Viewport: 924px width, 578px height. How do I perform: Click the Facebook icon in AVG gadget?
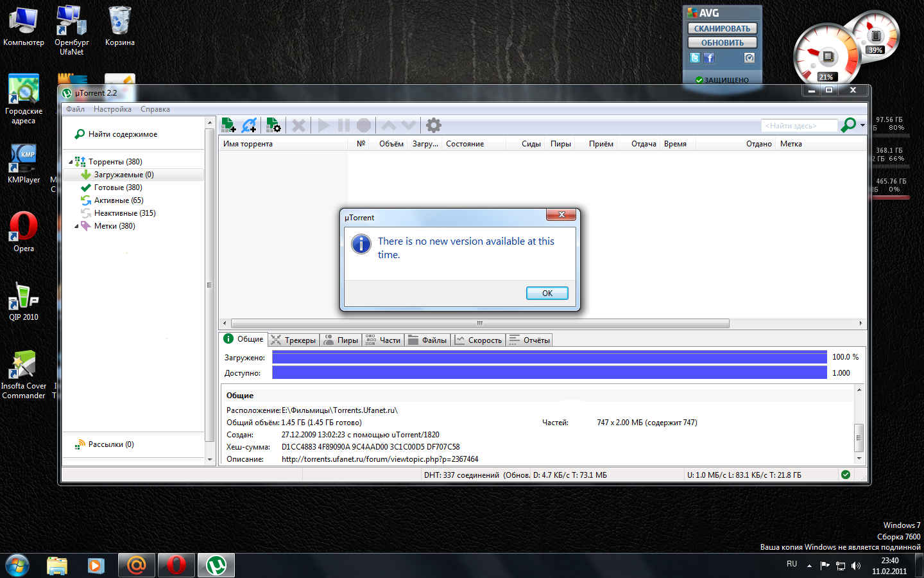[709, 58]
